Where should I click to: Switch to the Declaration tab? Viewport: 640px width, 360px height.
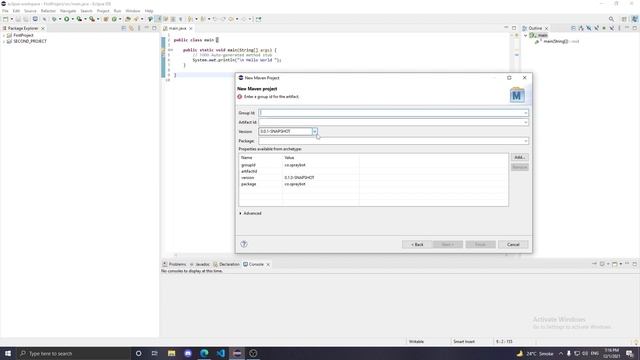click(x=227, y=264)
